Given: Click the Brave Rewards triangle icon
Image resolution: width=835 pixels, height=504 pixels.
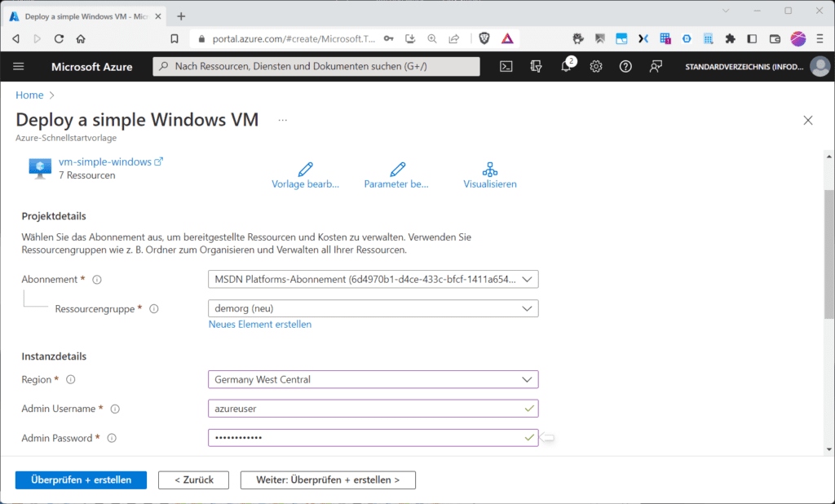Looking at the screenshot, I should (x=507, y=38).
